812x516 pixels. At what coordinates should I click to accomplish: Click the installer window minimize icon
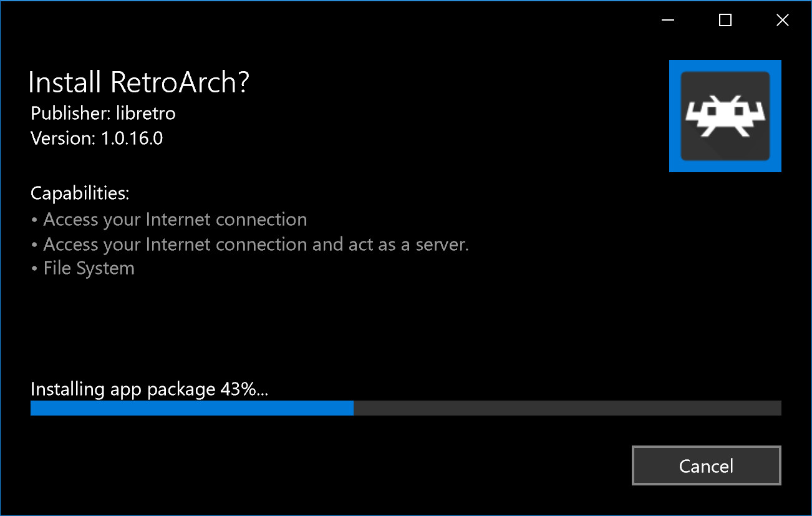(x=667, y=20)
